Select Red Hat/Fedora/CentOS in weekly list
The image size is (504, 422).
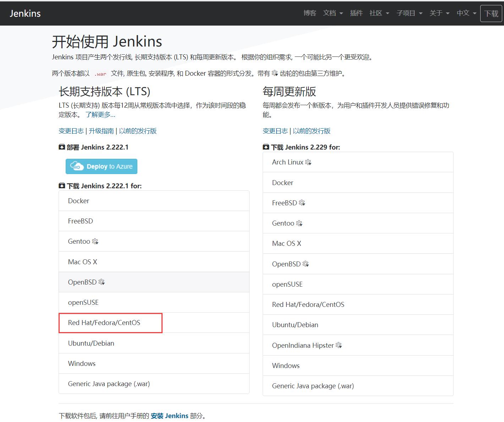coord(358,304)
